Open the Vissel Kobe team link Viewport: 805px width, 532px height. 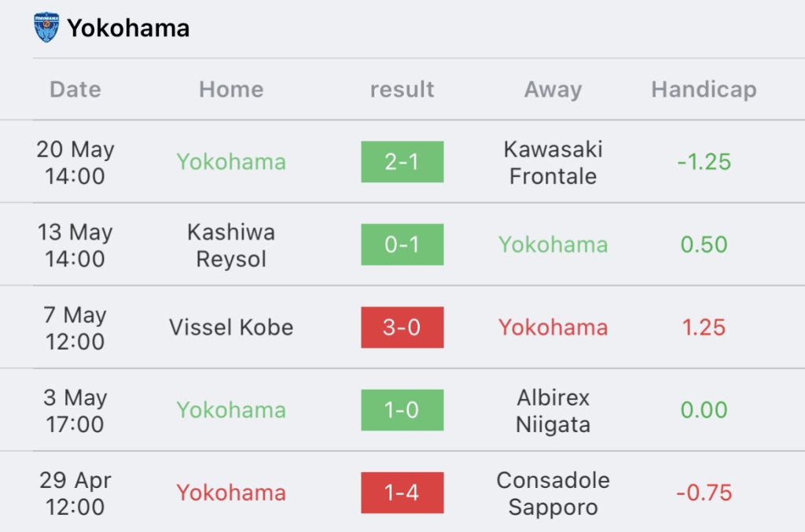tap(231, 327)
